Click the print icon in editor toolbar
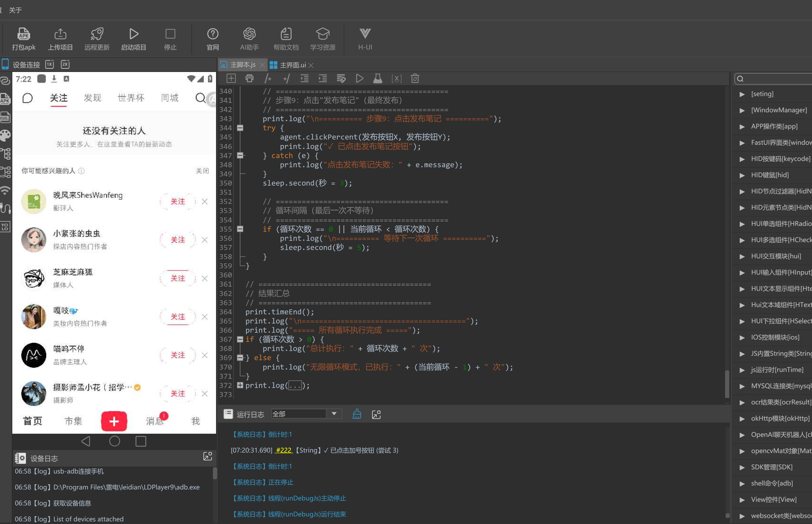Image resolution: width=812 pixels, height=524 pixels. pyautogui.click(x=250, y=79)
